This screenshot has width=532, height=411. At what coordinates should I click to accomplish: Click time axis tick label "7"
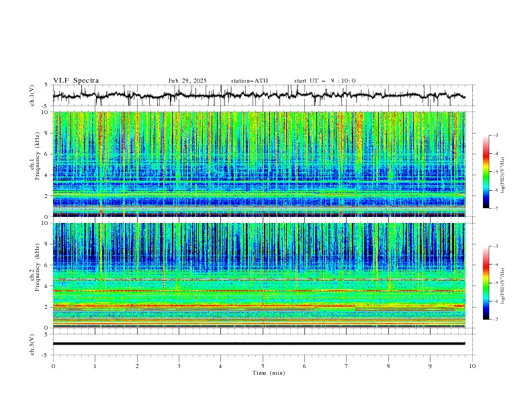(347, 366)
